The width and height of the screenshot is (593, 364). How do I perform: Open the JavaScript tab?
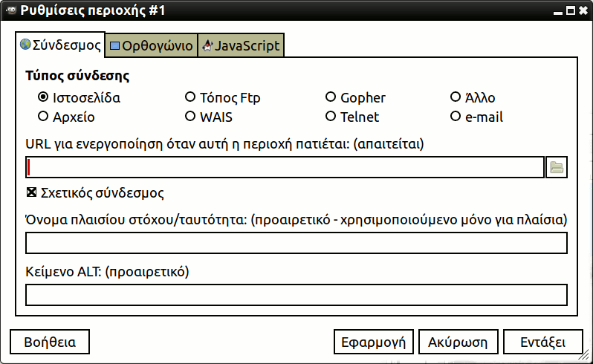(x=240, y=46)
